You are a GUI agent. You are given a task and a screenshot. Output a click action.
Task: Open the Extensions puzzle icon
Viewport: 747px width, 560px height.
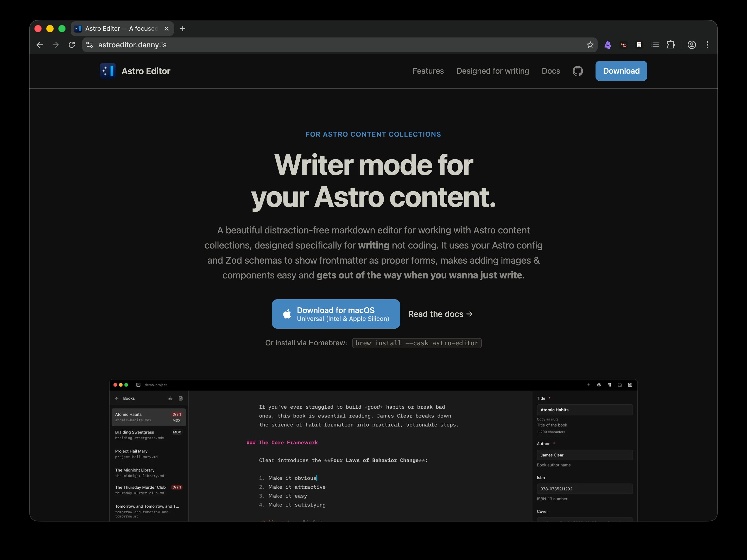(x=671, y=45)
